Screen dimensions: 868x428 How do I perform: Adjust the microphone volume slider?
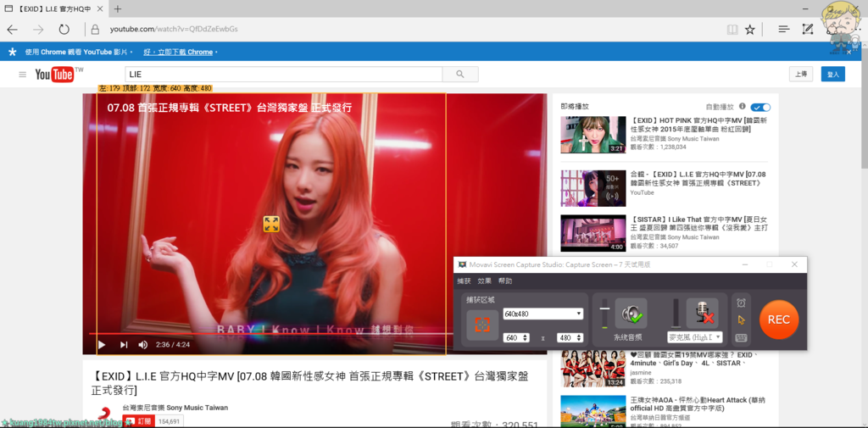tap(676, 314)
